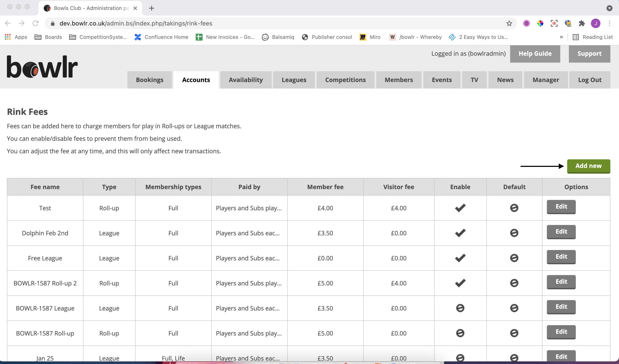The height and width of the screenshot is (364, 619).
Task: Expand the hidden bookmarks overflow chevron
Action: tap(561, 37)
